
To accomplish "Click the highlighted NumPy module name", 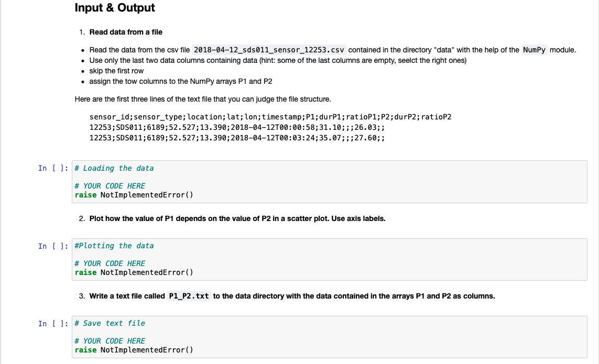I will (535, 50).
